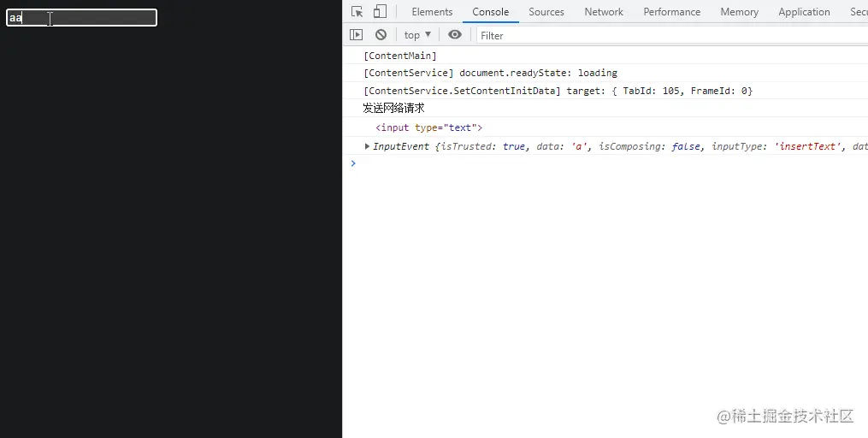868x438 pixels.
Task: Open the Application tab
Action: tap(804, 12)
